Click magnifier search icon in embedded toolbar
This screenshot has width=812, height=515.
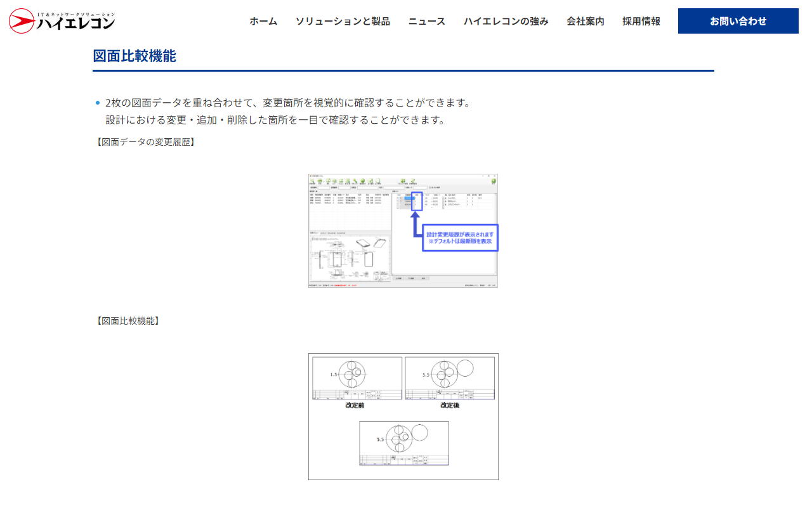tap(313, 181)
